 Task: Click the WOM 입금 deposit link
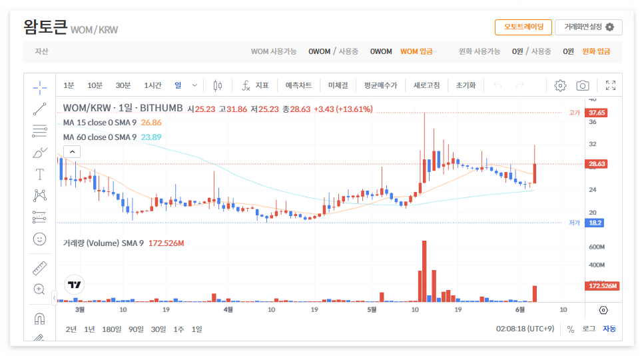click(x=416, y=51)
